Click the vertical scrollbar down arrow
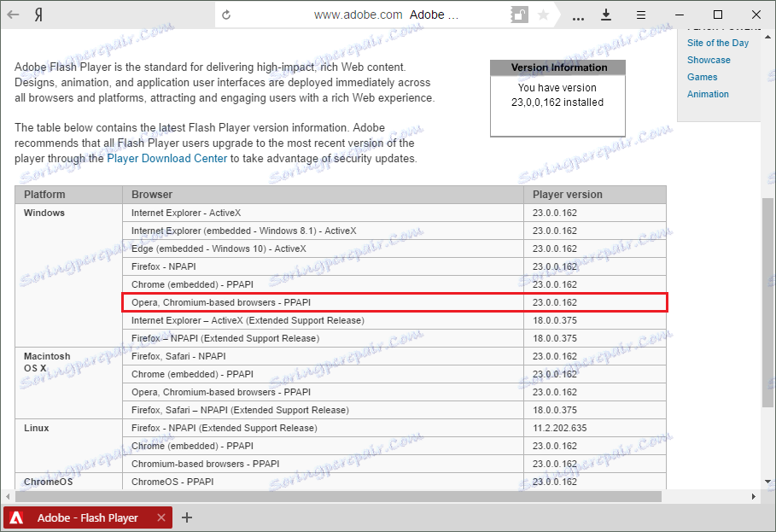The width and height of the screenshot is (776, 532). (x=767, y=481)
